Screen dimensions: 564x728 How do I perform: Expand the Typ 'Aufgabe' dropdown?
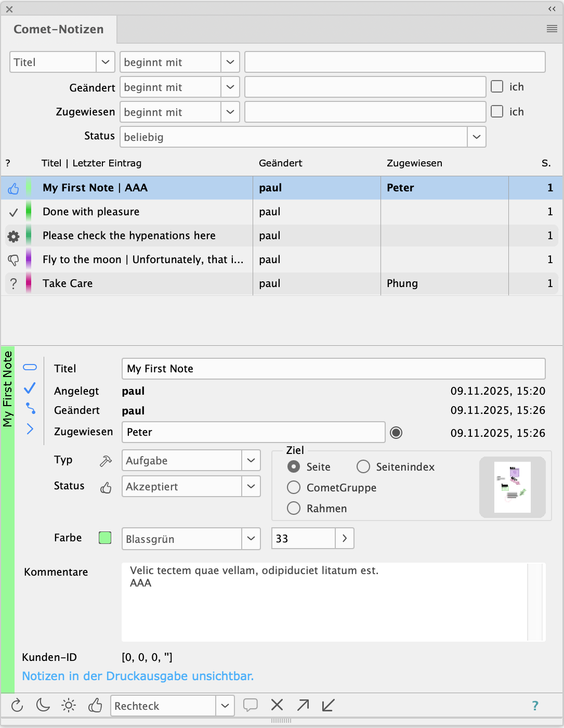pos(251,461)
